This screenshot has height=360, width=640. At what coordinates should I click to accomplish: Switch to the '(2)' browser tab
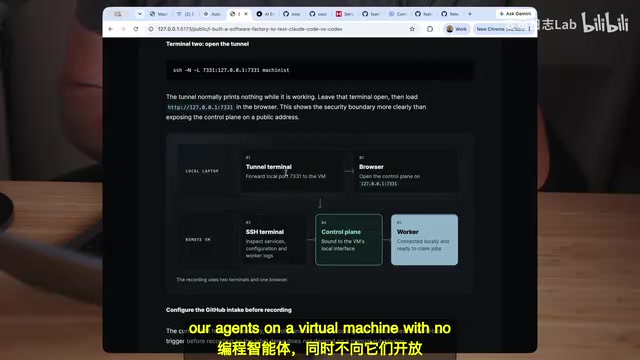point(186,14)
